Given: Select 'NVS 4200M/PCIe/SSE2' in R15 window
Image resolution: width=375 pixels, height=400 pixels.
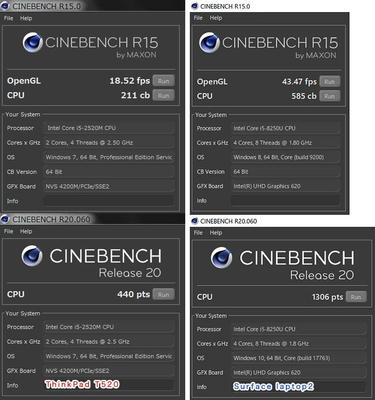Looking at the screenshot, I should [77, 187].
